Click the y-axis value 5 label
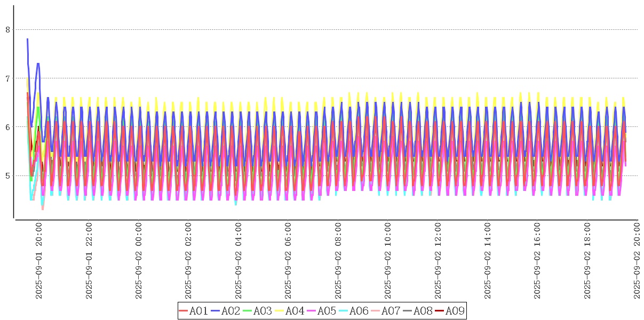644x320 pixels. tap(7, 175)
